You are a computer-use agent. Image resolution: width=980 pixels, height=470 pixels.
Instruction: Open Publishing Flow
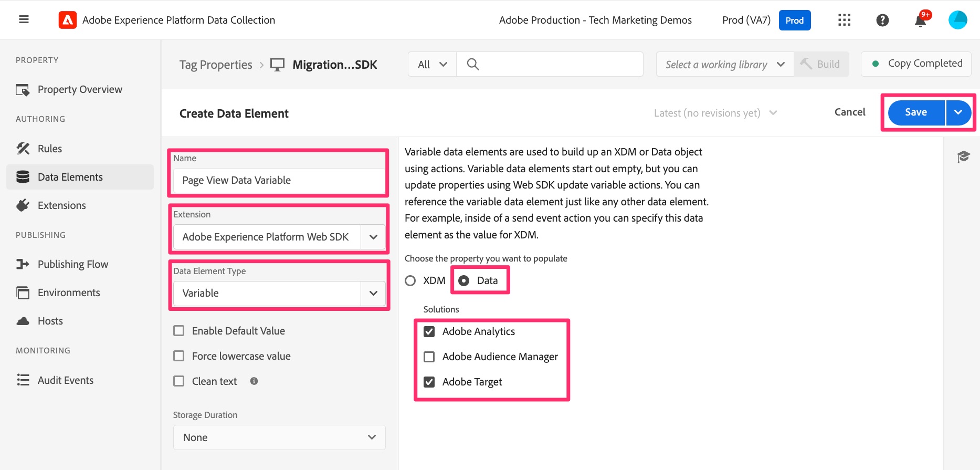pyautogui.click(x=80, y=264)
